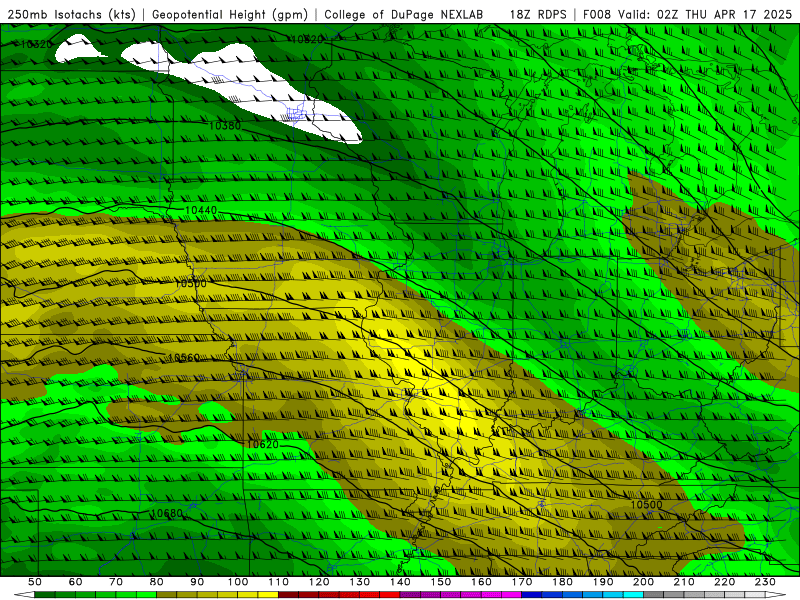This screenshot has height=600, width=800.
Task: Click the right arrow end of the colorbar
Action: [x=776, y=595]
